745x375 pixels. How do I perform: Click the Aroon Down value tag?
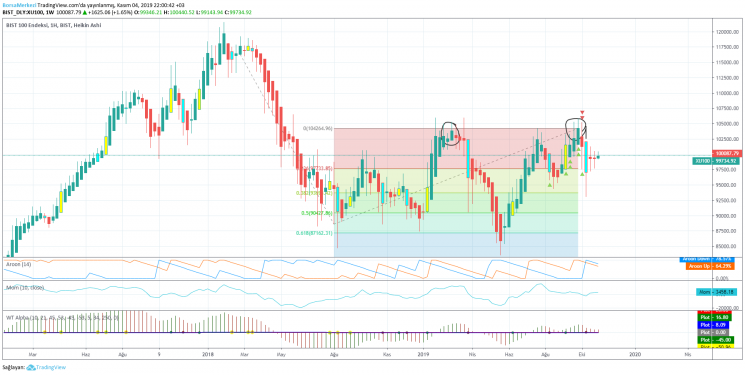708,260
